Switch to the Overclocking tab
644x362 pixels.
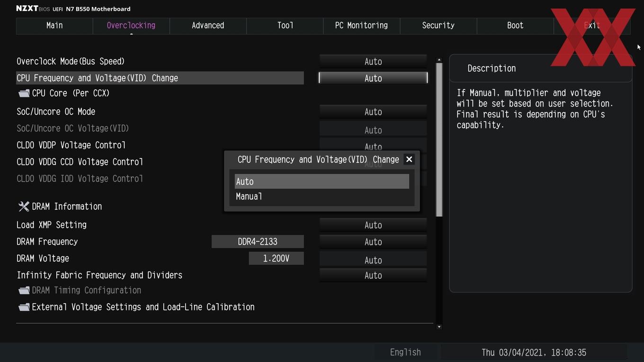tap(131, 26)
